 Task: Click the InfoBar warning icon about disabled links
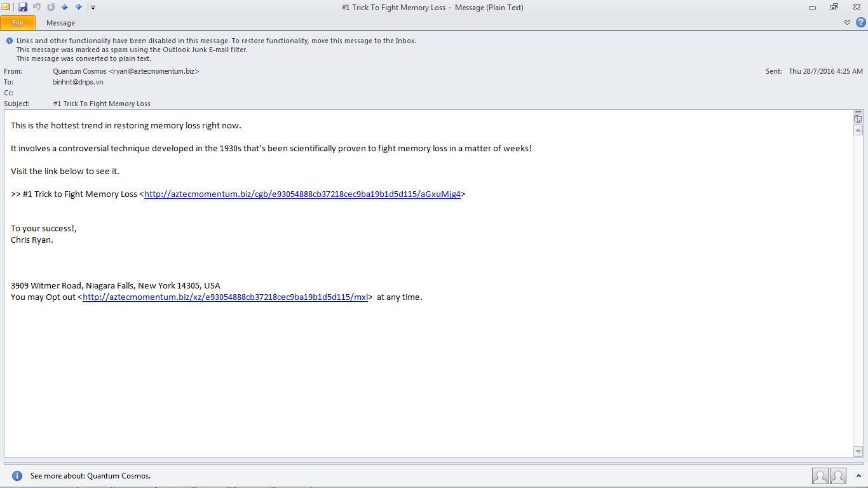(8, 40)
